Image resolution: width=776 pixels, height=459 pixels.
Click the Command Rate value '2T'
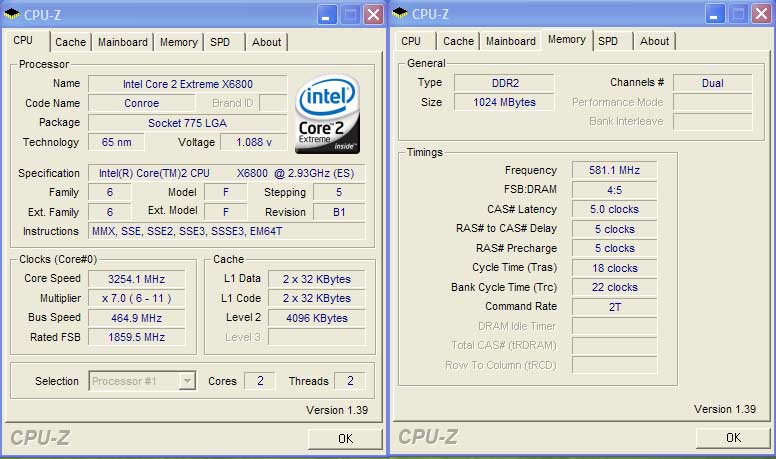point(614,307)
